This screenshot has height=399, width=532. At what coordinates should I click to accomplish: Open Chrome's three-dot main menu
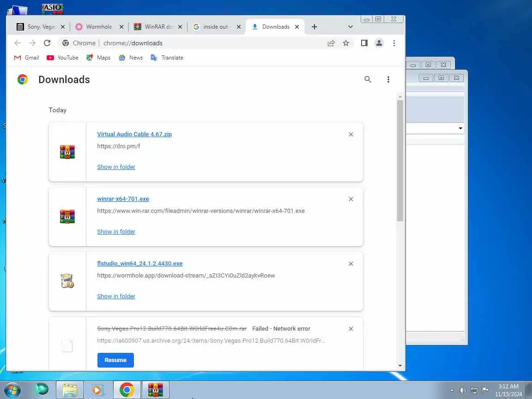[x=394, y=43]
